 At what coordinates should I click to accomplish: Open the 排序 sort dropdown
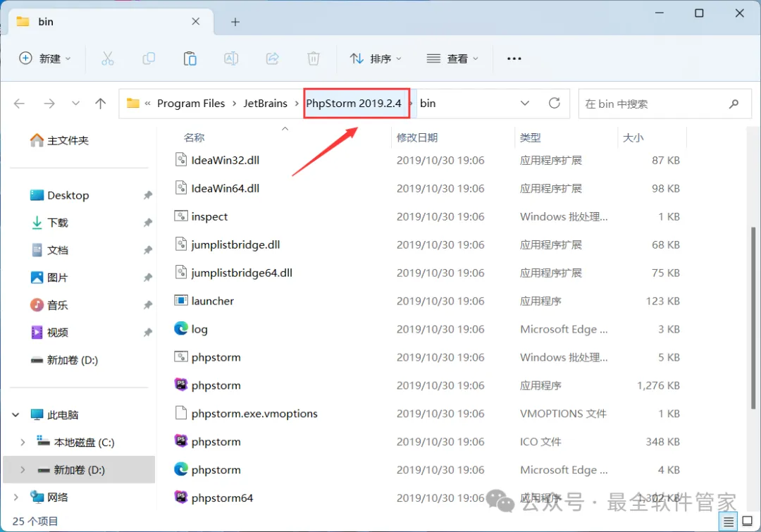tap(376, 58)
